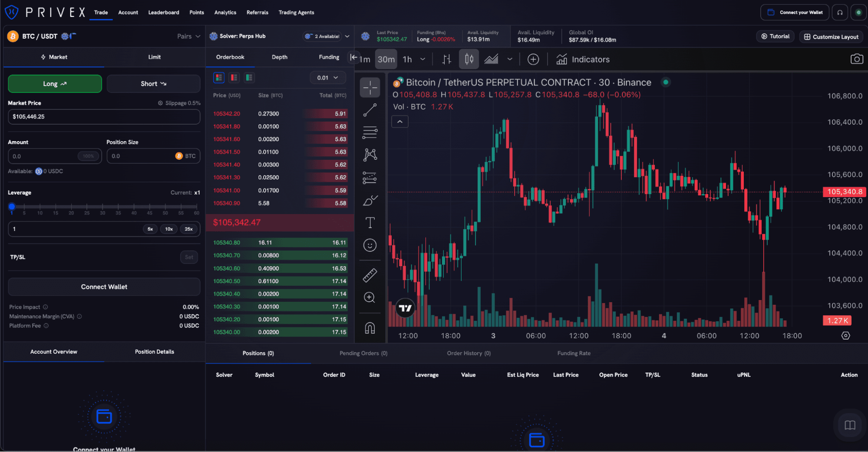Open Slippage 0.5% settings
The height and width of the screenshot is (452, 868).
click(179, 103)
